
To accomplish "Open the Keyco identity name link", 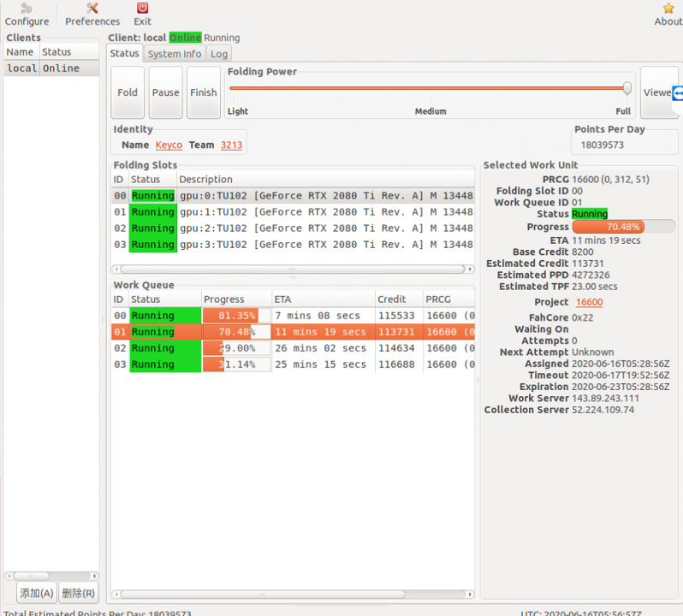I will [169, 145].
